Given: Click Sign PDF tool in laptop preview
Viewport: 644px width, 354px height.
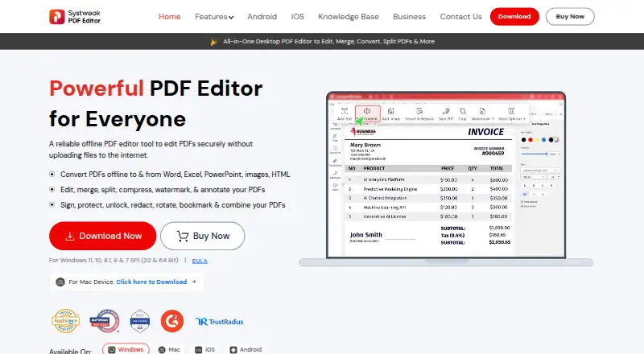Looking at the screenshot, I should pos(446,114).
